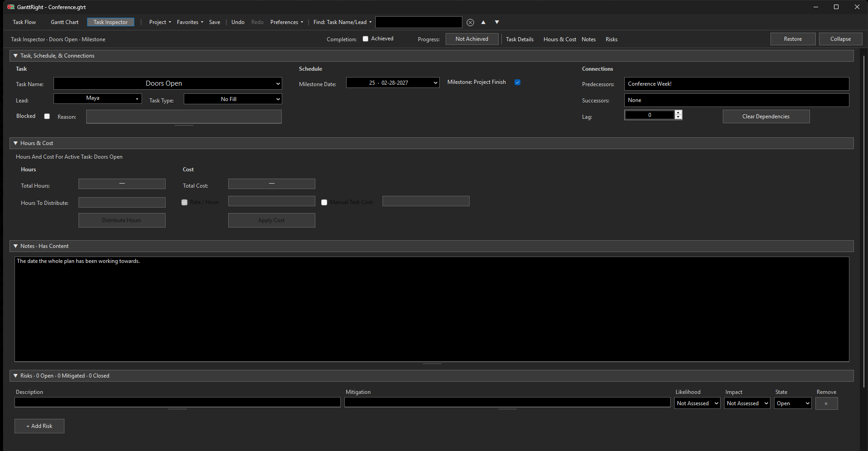Toggle the Manual Task Cost checkbox
Image resolution: width=868 pixels, height=451 pixels.
[324, 202]
